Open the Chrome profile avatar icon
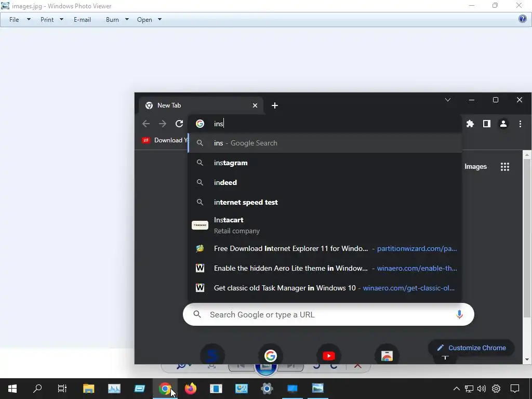The height and width of the screenshot is (399, 532). (503, 124)
